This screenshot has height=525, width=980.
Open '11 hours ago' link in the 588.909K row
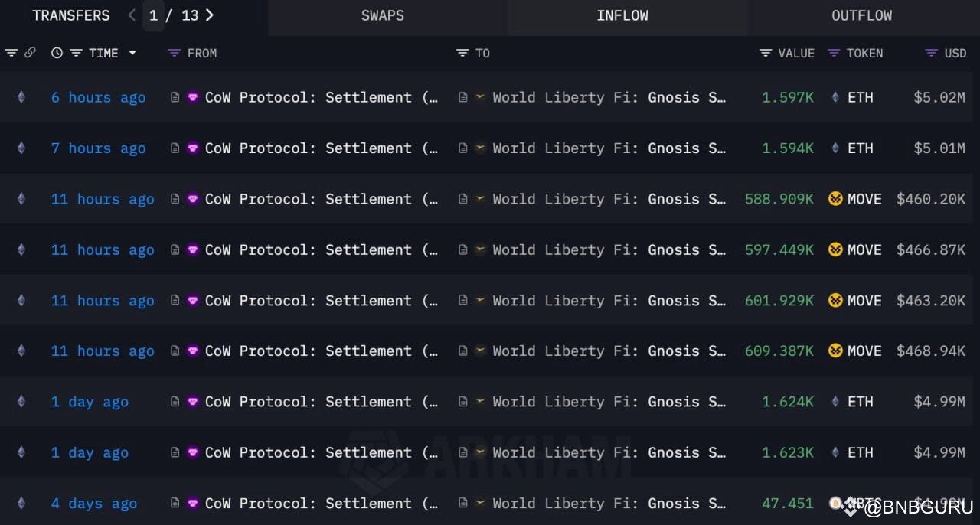[x=103, y=199]
